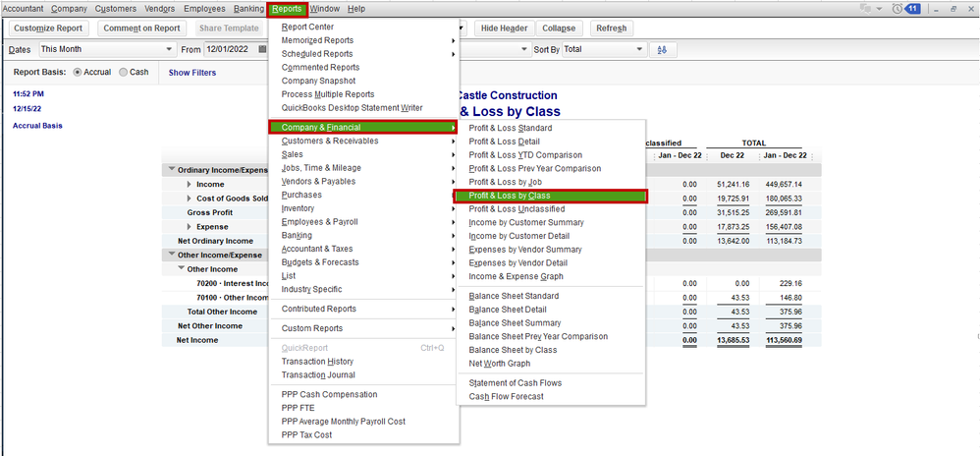
Task: Open the Banking menu in menu bar
Action: click(x=249, y=9)
